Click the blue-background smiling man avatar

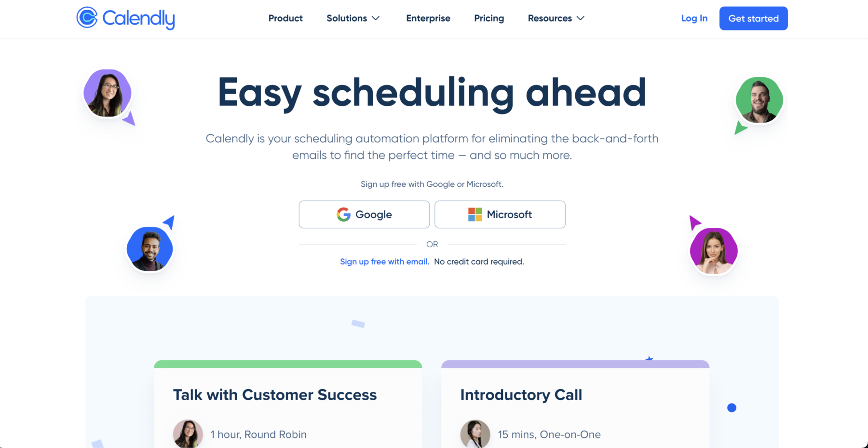(149, 249)
